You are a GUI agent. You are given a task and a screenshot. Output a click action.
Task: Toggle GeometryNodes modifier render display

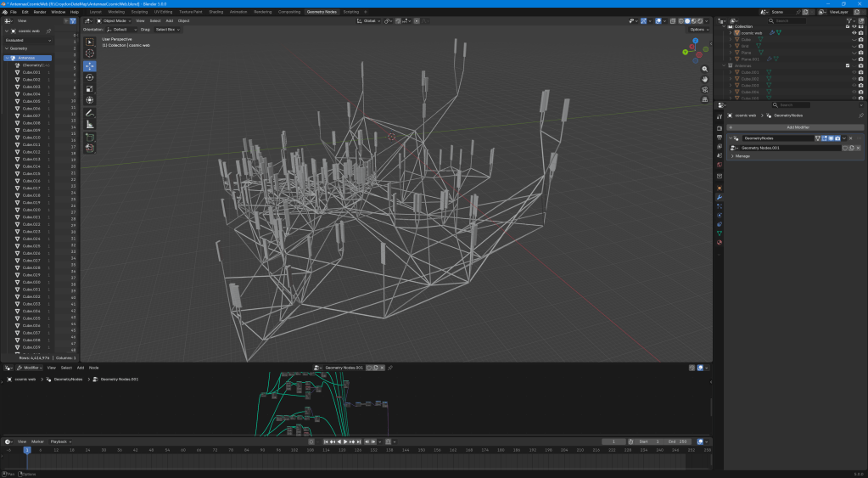837,138
